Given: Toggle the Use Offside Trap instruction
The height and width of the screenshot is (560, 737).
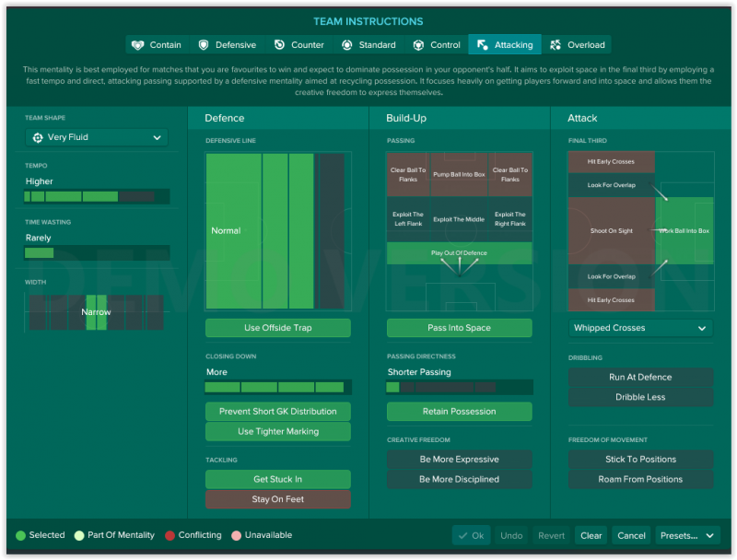Looking at the screenshot, I should 277,329.
